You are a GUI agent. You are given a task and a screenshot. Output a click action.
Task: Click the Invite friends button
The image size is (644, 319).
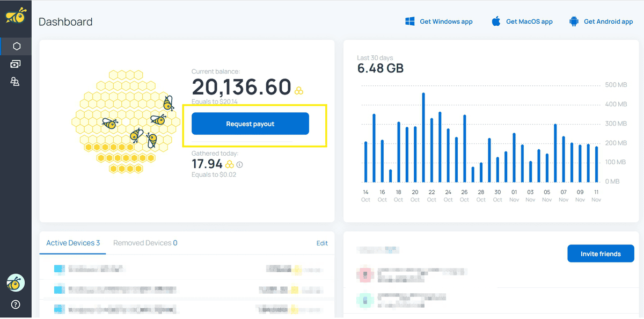(x=601, y=253)
